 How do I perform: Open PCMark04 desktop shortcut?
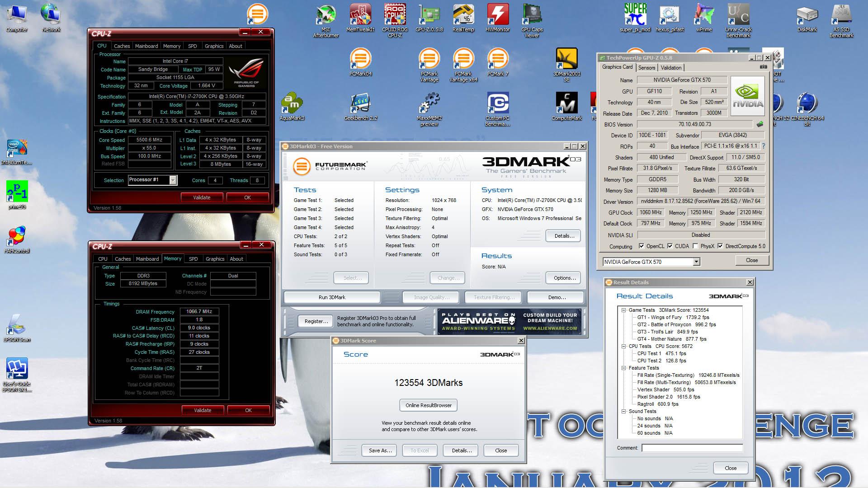(x=360, y=62)
